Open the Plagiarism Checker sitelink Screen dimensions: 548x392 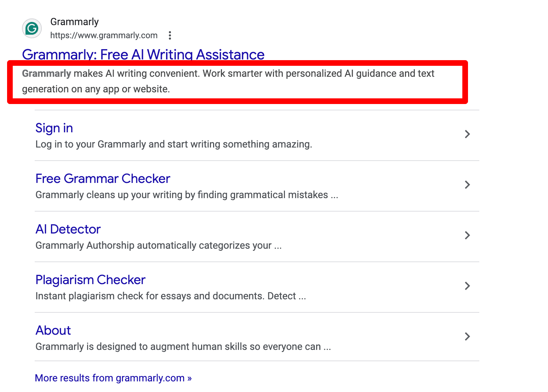[x=90, y=280]
